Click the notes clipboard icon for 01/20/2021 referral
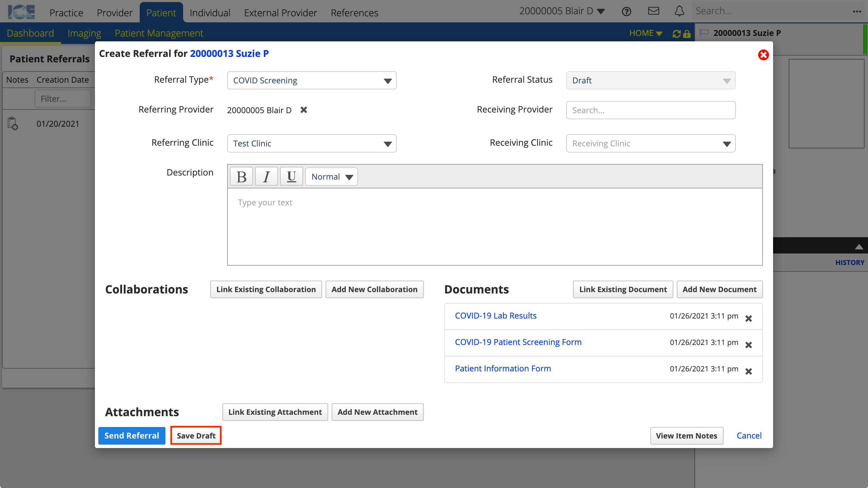Viewport: 868px width, 488px height. pyautogui.click(x=13, y=123)
